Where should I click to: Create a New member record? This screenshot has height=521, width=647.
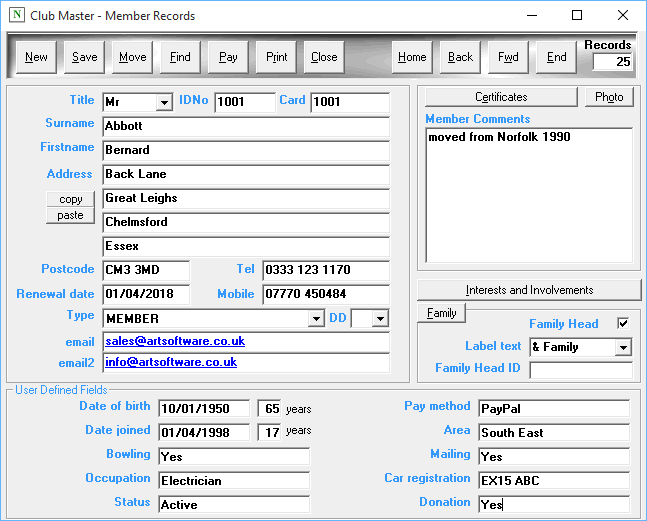[x=36, y=57]
